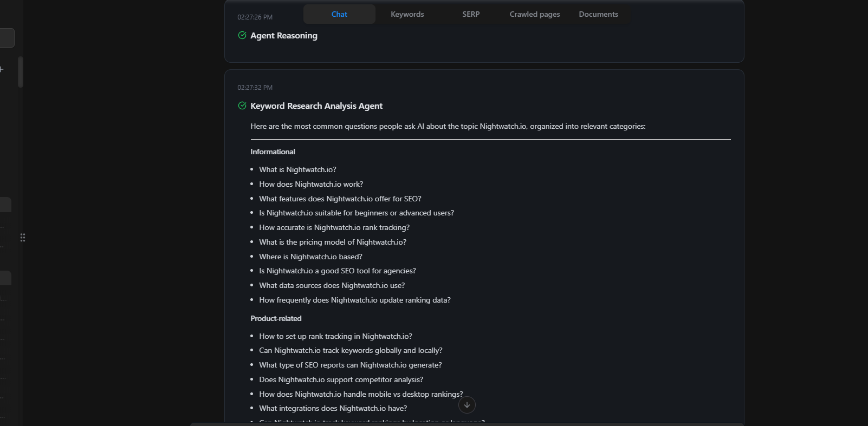868x426 pixels.
Task: Select the active Chat tab
Action: click(339, 14)
